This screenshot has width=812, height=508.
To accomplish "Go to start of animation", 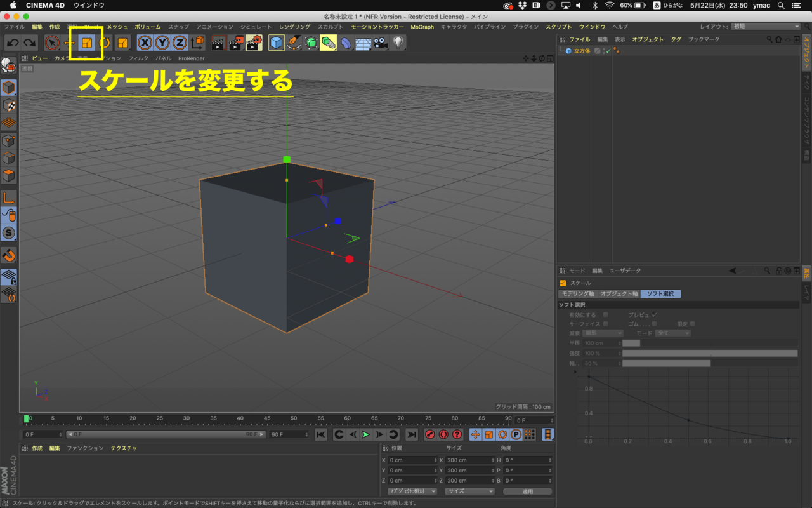I will pos(321,434).
